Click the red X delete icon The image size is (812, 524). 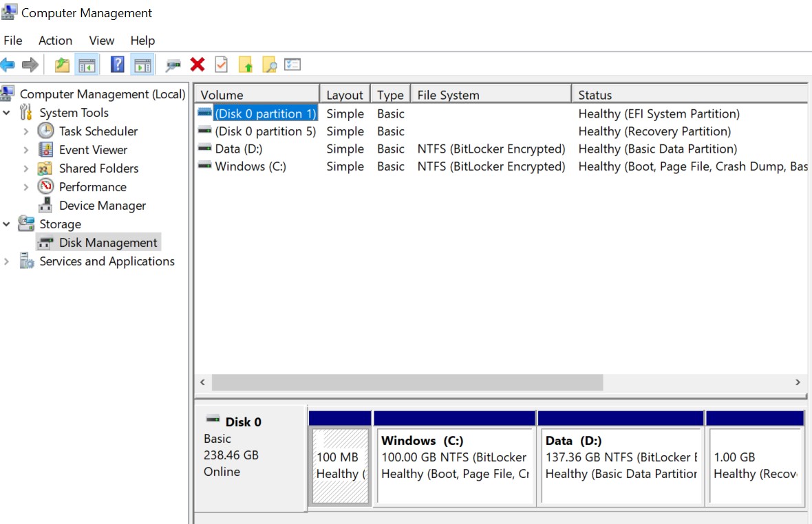click(197, 64)
